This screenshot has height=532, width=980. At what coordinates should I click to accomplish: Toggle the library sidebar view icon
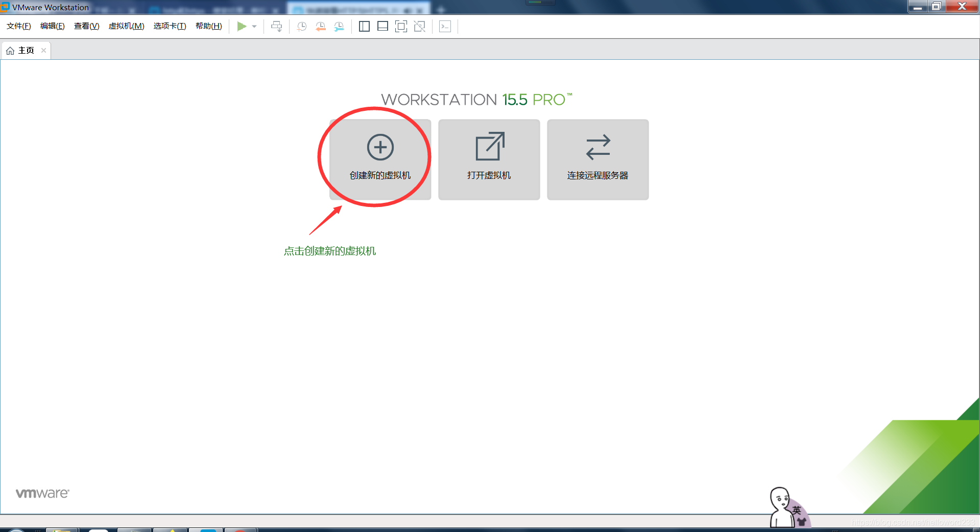pyautogui.click(x=364, y=27)
